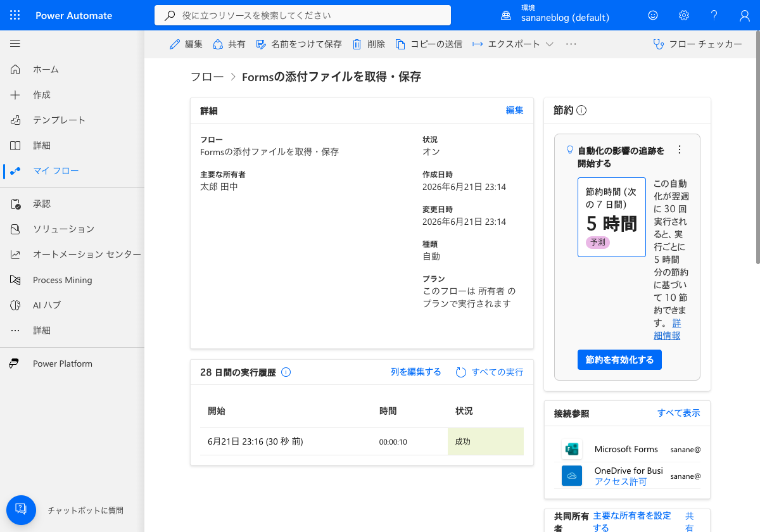Click the pencil icon for 編集
760x532 pixels.
click(x=175, y=44)
